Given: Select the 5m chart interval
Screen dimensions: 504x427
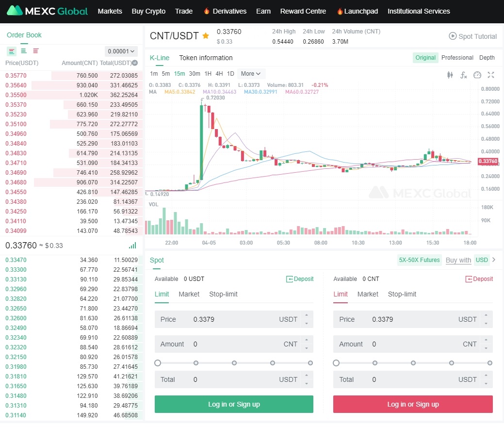Looking at the screenshot, I should [165, 74].
